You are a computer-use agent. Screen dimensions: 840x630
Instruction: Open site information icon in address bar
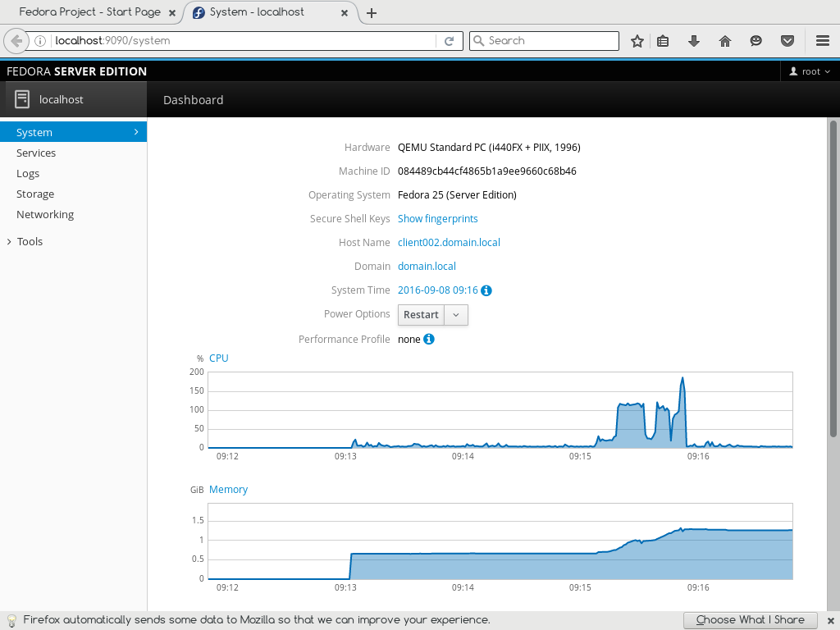40,41
